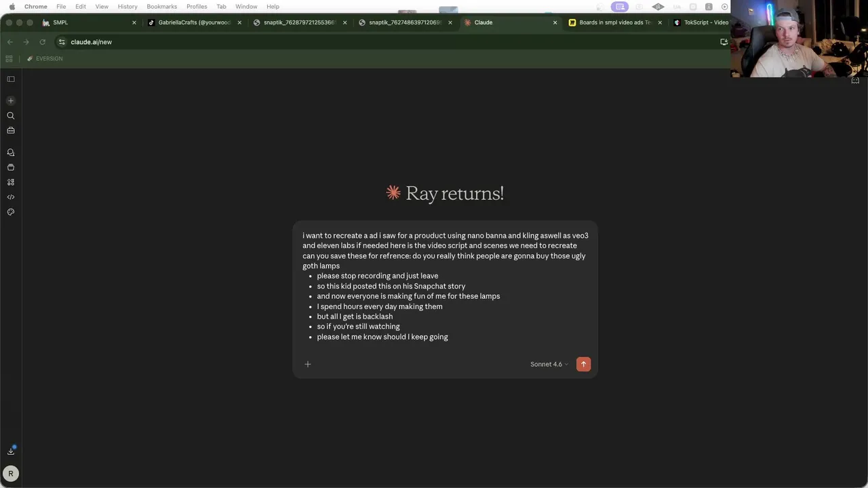Click the purple screen-sharing menu bar icon
This screenshot has width=868, height=488.
619,7
